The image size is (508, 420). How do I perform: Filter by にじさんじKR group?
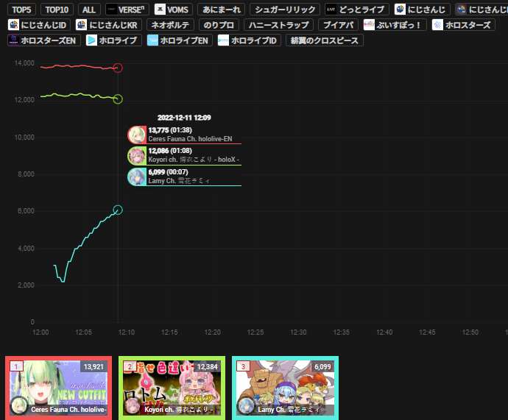coord(108,25)
